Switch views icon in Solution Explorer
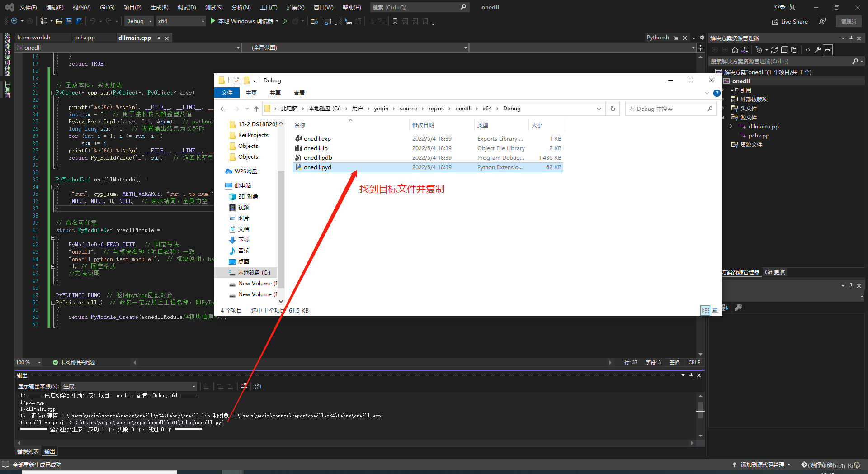This screenshot has width=868, height=474. click(x=745, y=50)
